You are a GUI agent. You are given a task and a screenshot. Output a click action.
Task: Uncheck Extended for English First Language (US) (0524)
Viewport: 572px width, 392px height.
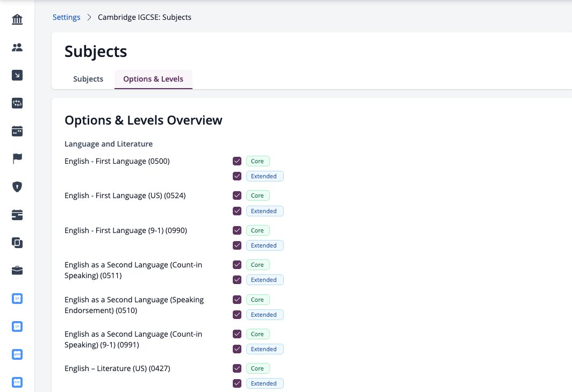(237, 211)
